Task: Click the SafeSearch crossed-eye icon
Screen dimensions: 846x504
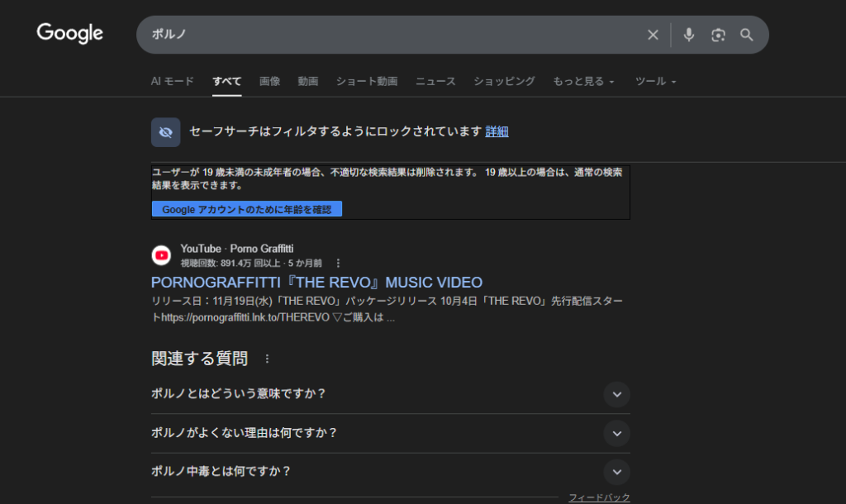Action: [165, 132]
